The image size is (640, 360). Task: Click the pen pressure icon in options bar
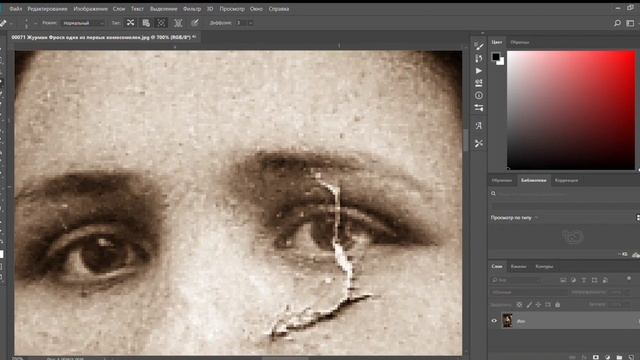click(x=195, y=23)
